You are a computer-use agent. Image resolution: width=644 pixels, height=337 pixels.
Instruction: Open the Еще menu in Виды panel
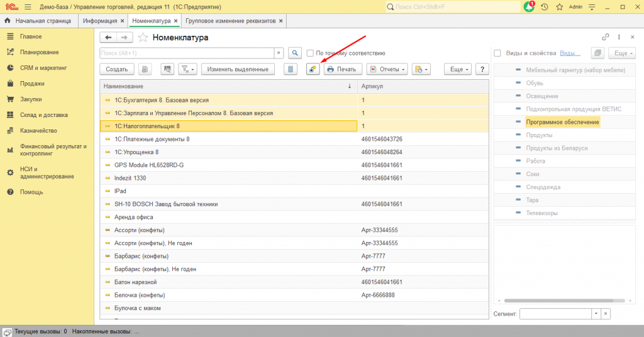coord(623,53)
